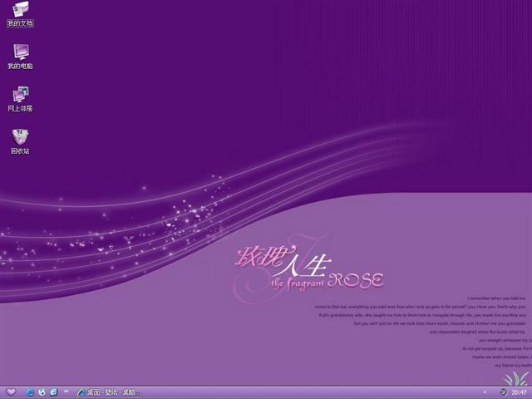Launch Internet Explorer from Quick Launch
Screen dimensions: 532x399
click(31, 392)
